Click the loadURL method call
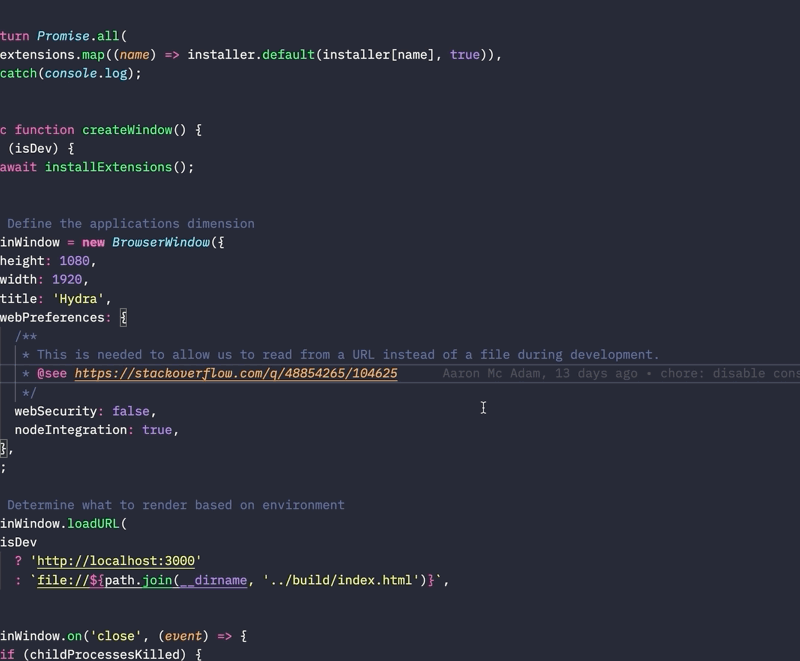This screenshot has height=661, width=800. (93, 524)
